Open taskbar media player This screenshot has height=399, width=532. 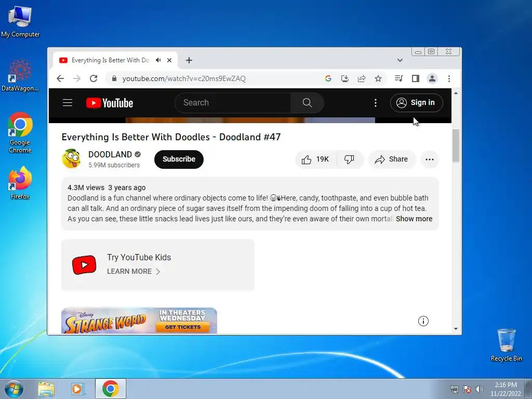[77, 389]
